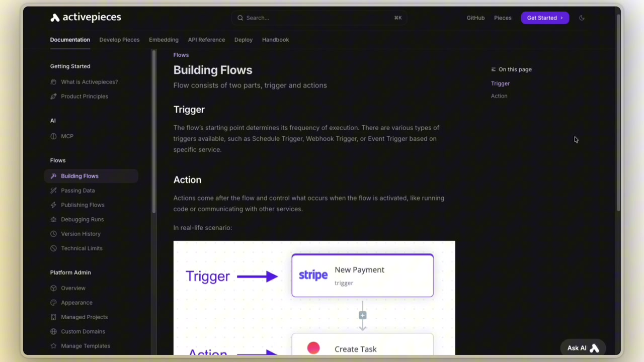This screenshot has height=362, width=644.
Task: Open the API Reference menu item
Action: [206, 39]
